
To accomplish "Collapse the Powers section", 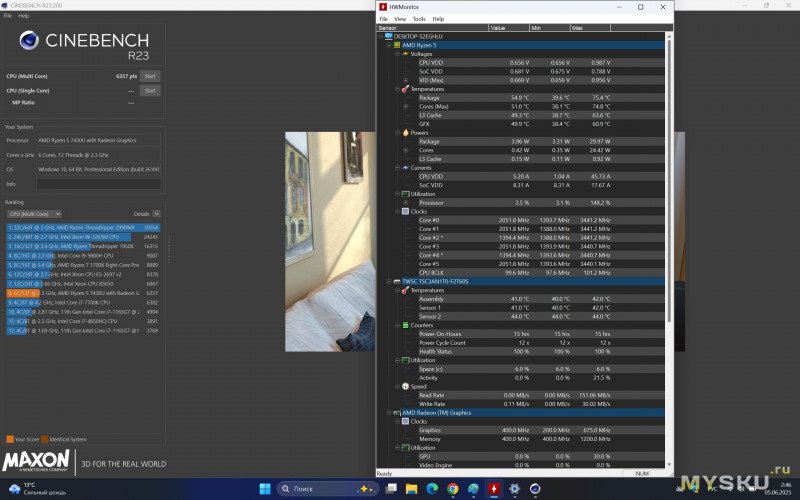I will [x=397, y=133].
